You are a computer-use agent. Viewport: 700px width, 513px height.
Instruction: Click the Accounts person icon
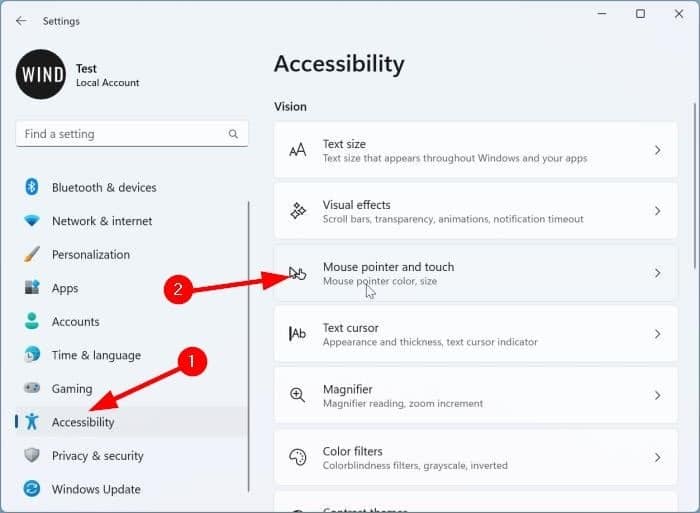(x=32, y=321)
